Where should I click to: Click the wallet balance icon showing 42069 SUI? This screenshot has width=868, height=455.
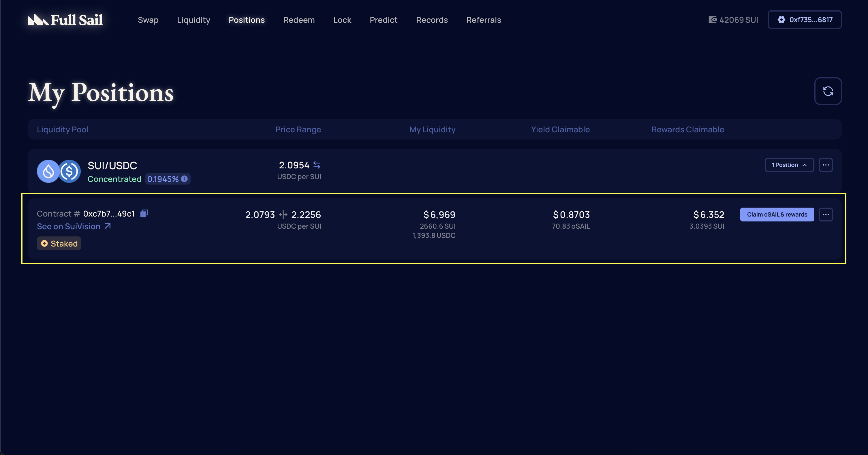[713, 20]
